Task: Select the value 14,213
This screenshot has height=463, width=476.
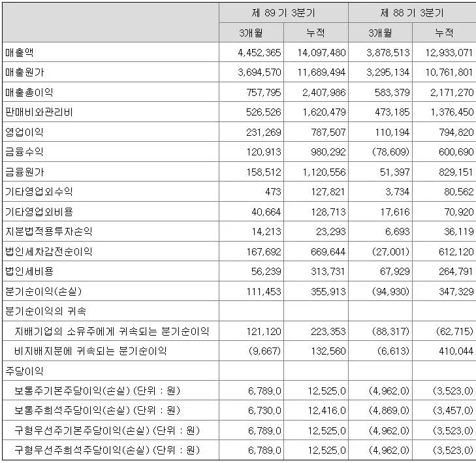Action: 266,232
